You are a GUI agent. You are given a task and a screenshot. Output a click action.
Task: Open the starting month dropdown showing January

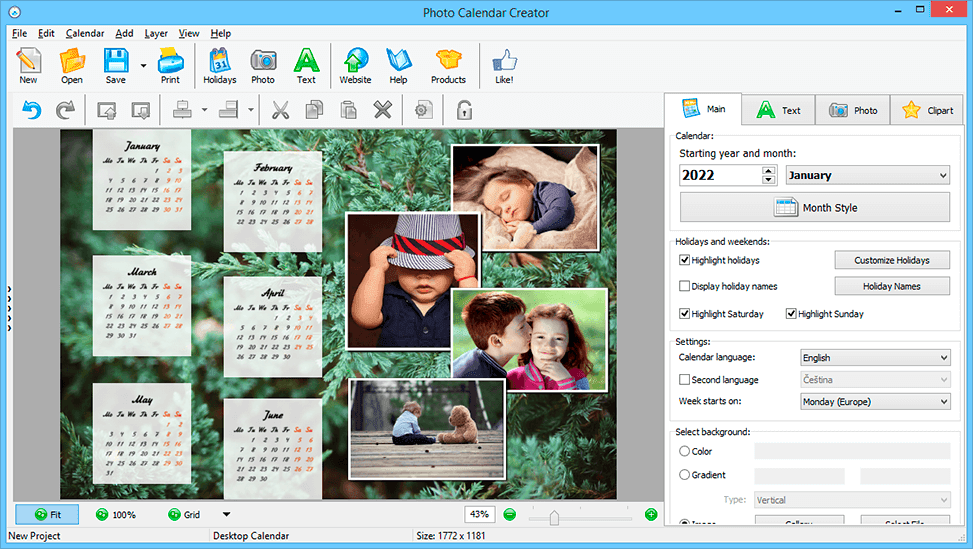point(867,175)
